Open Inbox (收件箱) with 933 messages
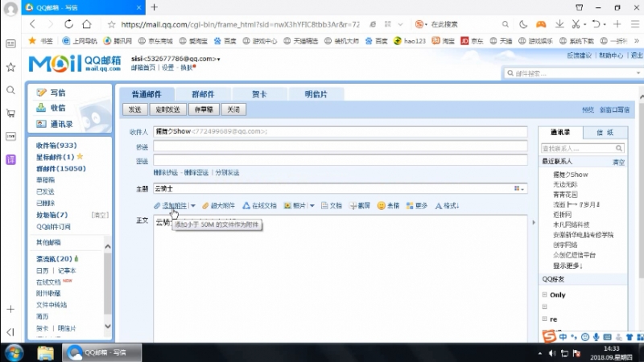This screenshot has width=644, height=362. pyautogui.click(x=56, y=146)
